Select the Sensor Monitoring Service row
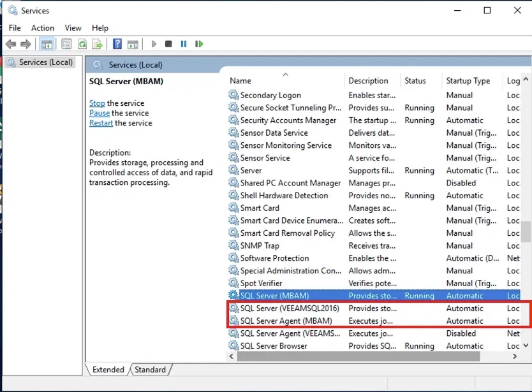Viewport: 532px width, 392px height. pyautogui.click(x=374, y=145)
